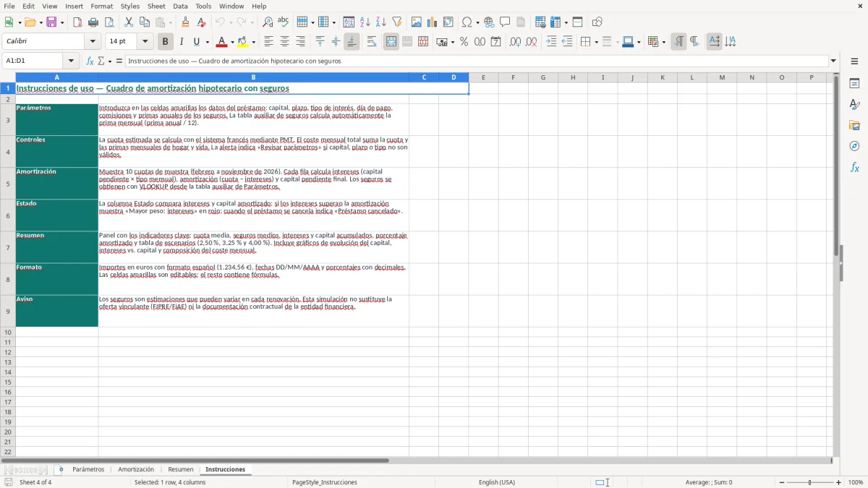
Task: Click Sort Ascending icon
Action: 365,22
